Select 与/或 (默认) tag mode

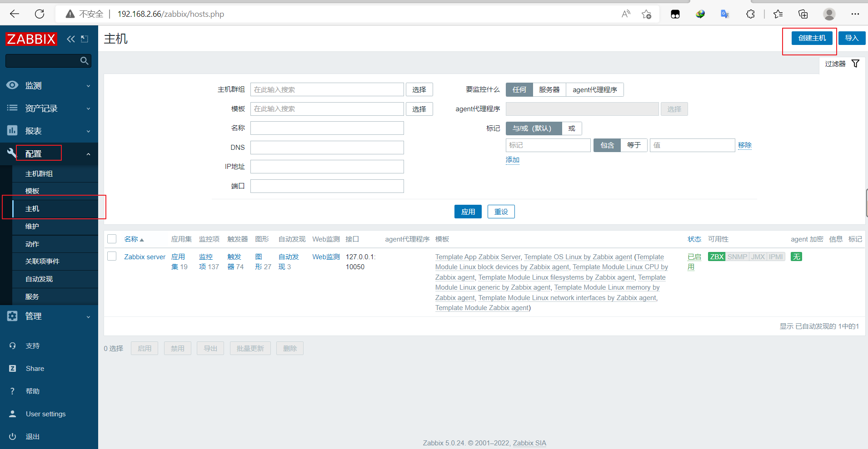pos(534,128)
